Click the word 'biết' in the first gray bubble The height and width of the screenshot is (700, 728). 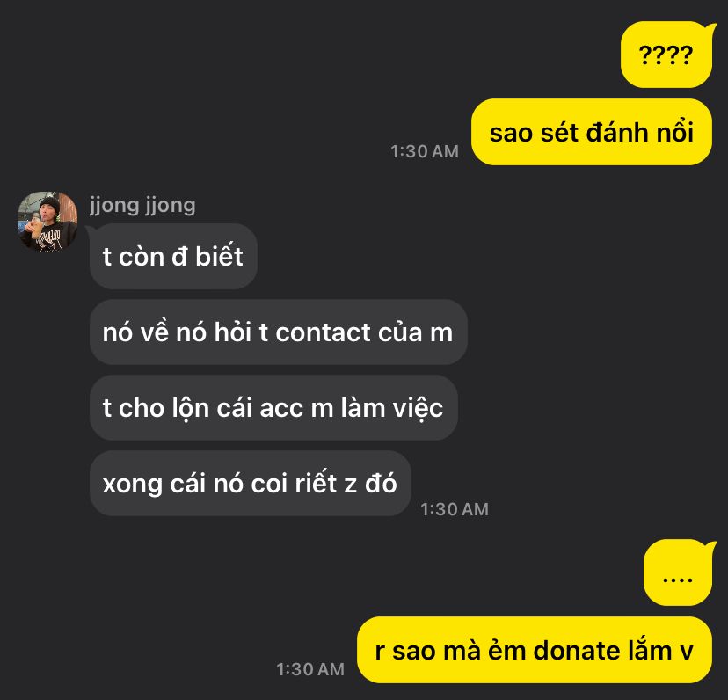[219, 256]
